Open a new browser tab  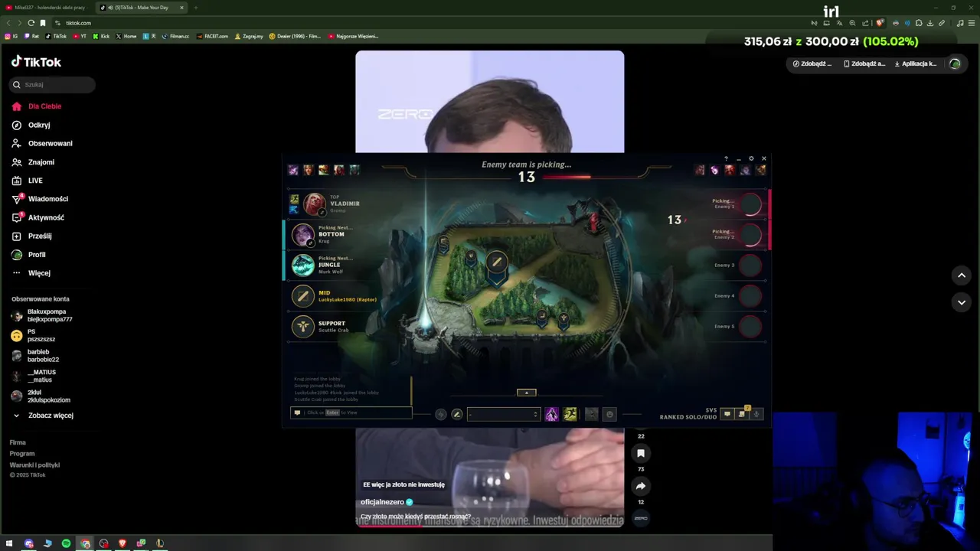click(195, 8)
